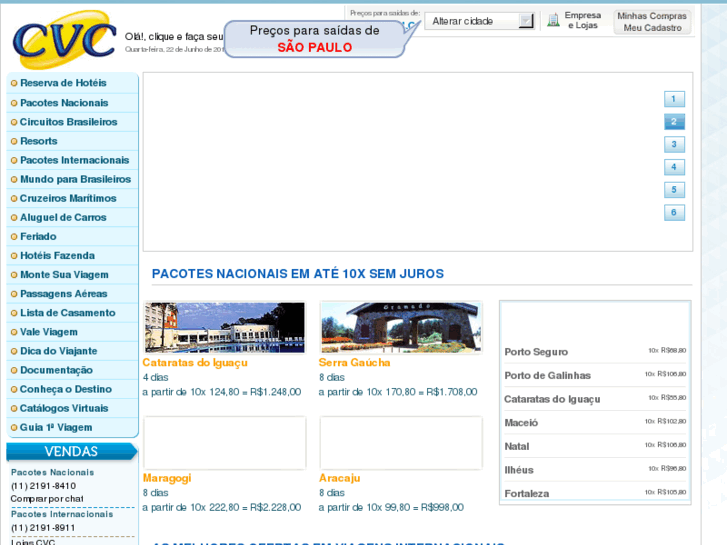Click Pacotes Internacionais under VENDAS

click(62, 514)
